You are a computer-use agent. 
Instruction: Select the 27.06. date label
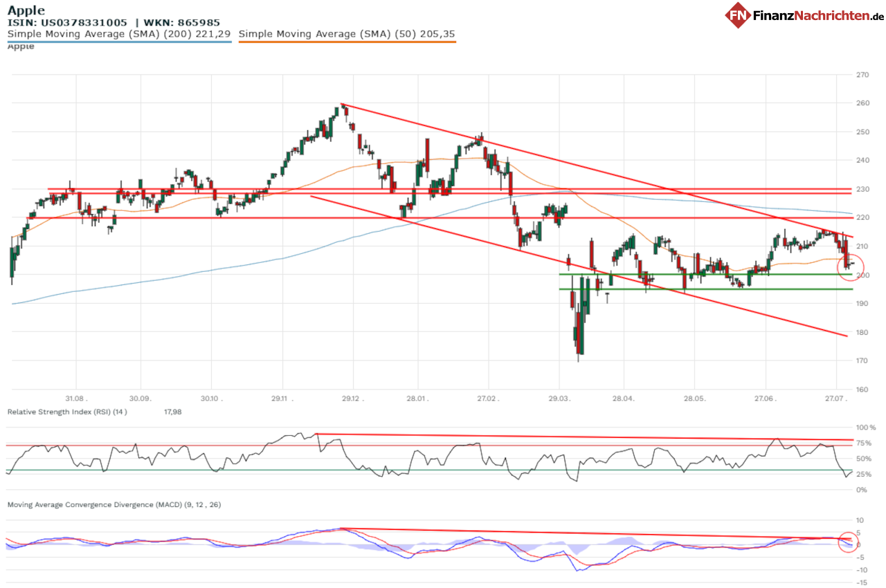click(x=765, y=398)
